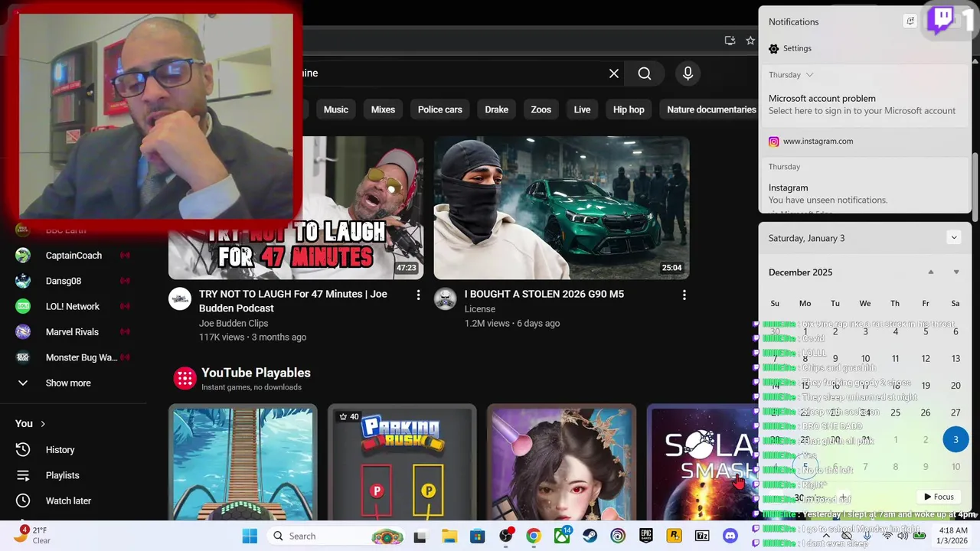The height and width of the screenshot is (551, 980).
Task: Open Playlists from the sidebar
Action: coord(62,475)
